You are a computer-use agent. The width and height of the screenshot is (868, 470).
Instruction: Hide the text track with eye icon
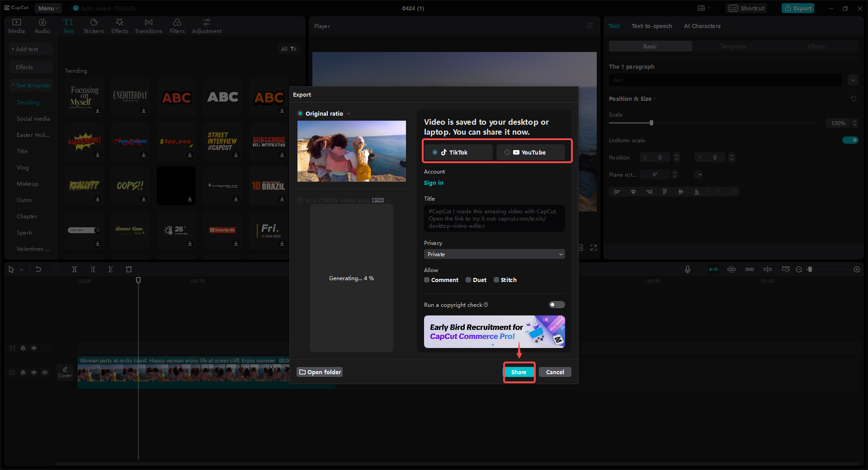point(34,348)
